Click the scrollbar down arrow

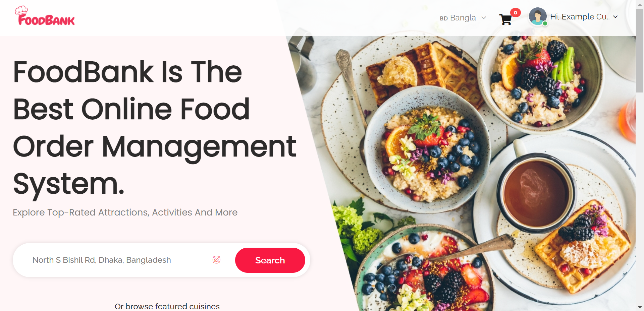(640, 307)
